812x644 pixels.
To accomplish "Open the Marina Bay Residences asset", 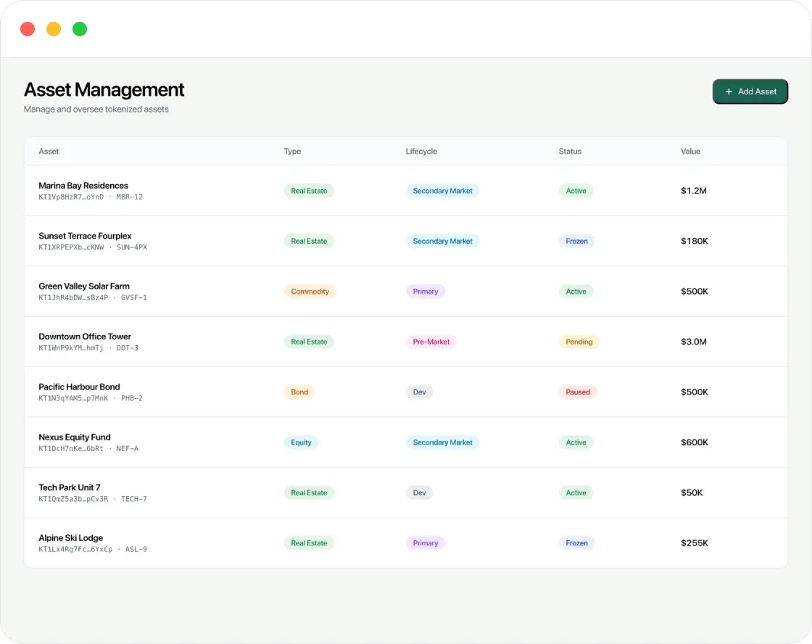I will 83,186.
